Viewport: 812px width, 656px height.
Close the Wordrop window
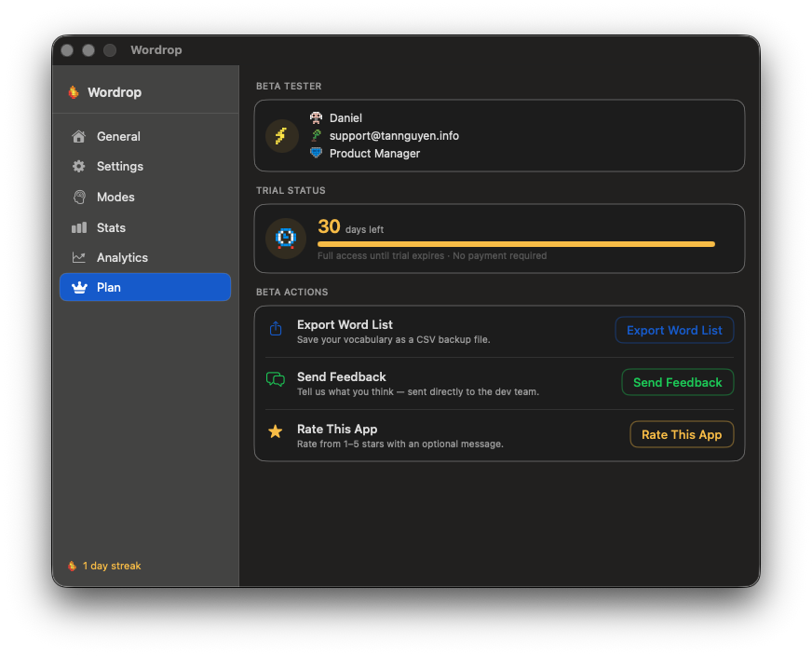click(67, 50)
